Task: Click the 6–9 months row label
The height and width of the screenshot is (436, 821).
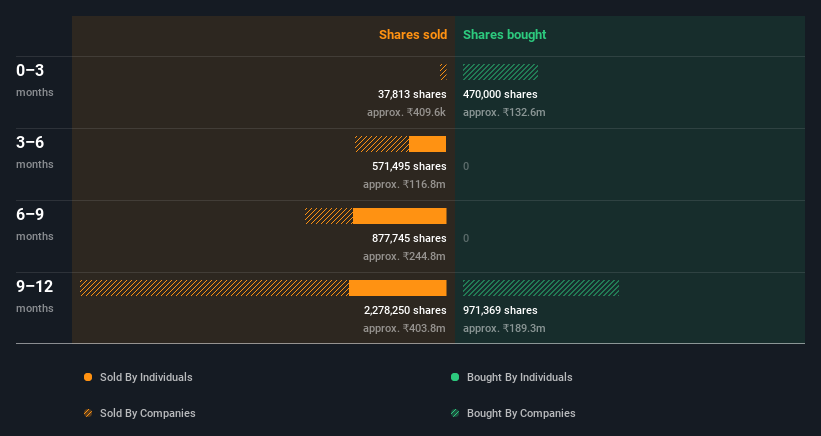Action: (x=35, y=225)
